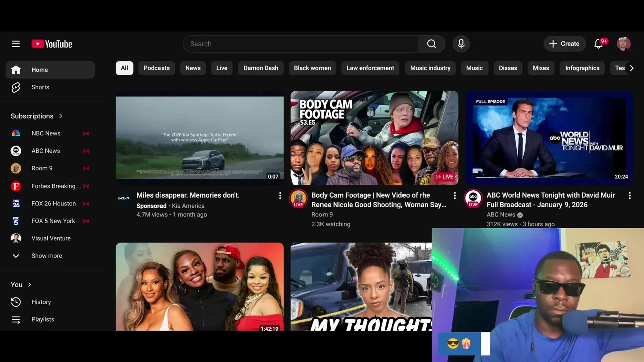Screen dimensions: 644x362
Task: Select the Mixes filter chip
Action: pos(541,68)
